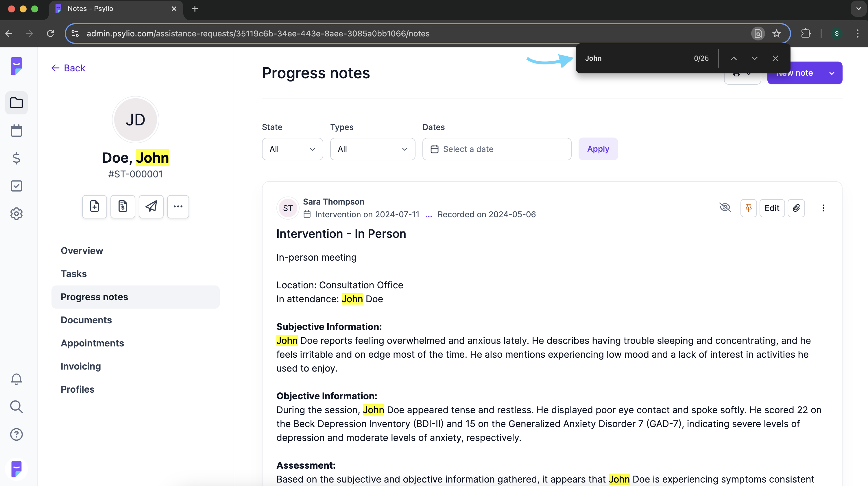Screen dimensions: 868x486
Task: Open the Chrome three-dots menu
Action: [858, 33]
